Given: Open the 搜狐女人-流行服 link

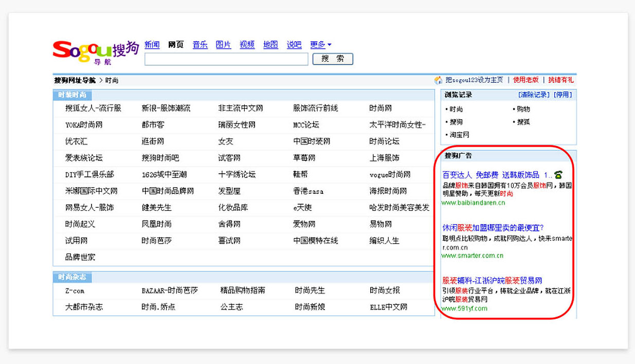Looking at the screenshot, I should pyautogui.click(x=93, y=108).
